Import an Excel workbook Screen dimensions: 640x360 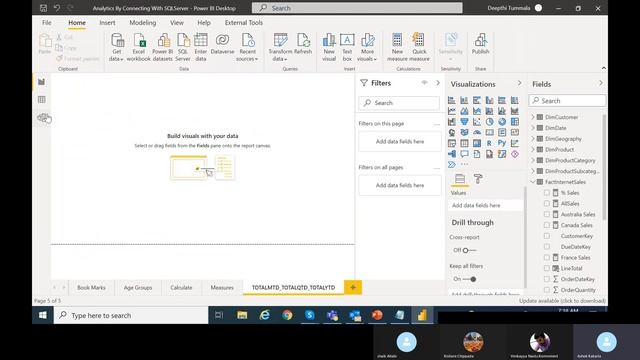point(139,47)
